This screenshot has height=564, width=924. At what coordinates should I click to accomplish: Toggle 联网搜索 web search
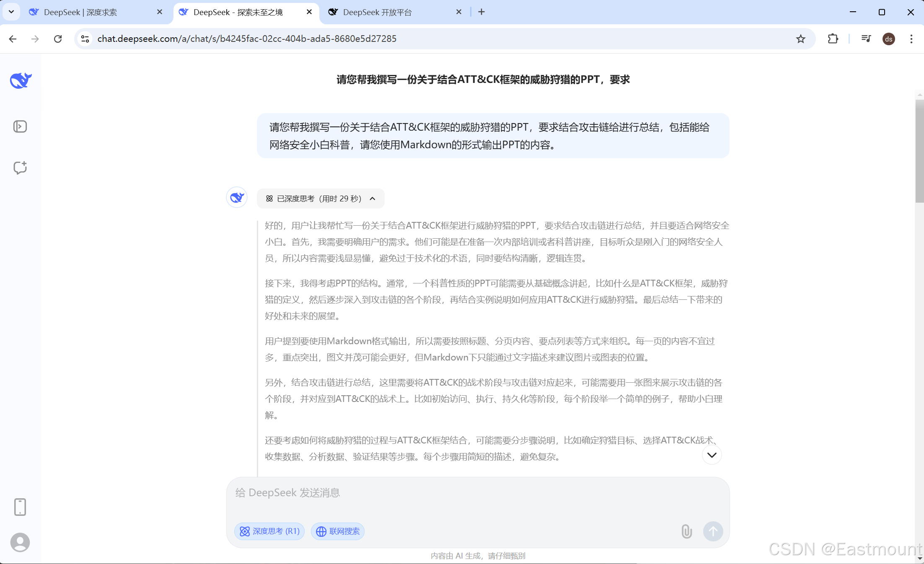(x=338, y=531)
